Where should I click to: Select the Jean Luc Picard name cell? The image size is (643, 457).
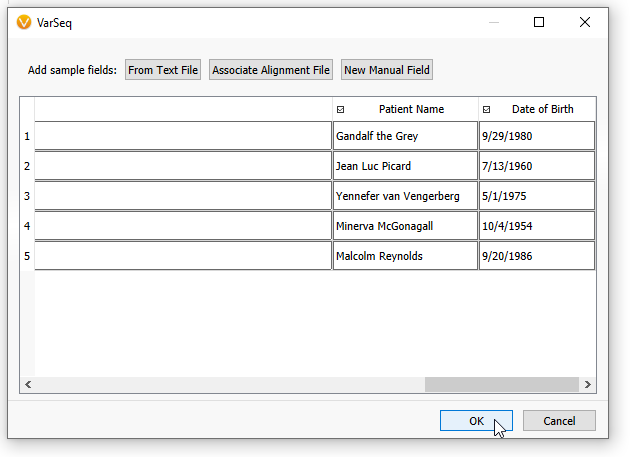pyautogui.click(x=405, y=166)
